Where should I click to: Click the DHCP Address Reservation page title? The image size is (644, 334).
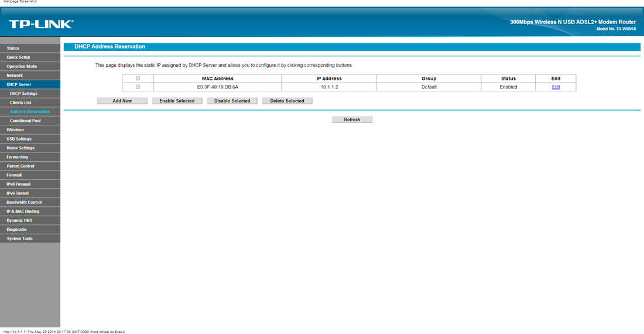[109, 46]
